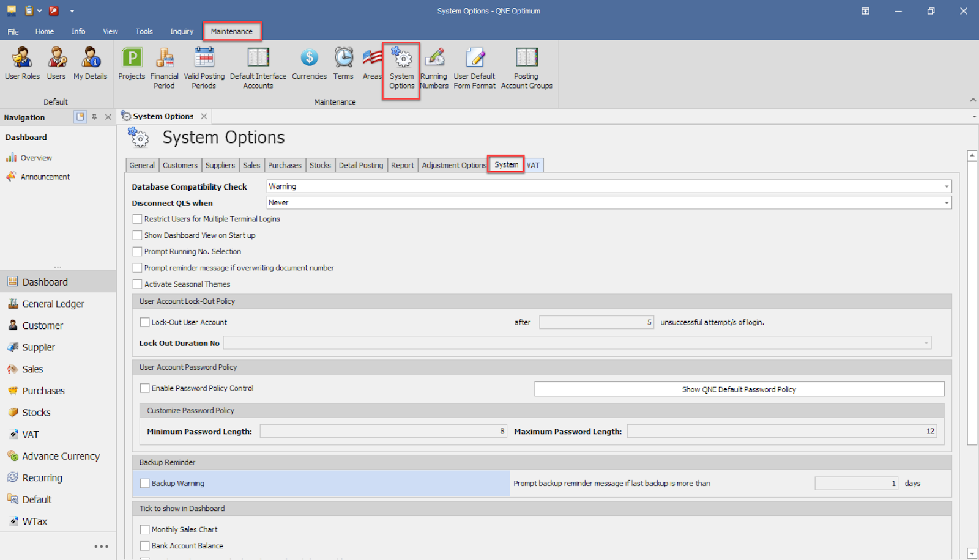Enable Show Dashboard View on Start up
Image resolution: width=979 pixels, height=560 pixels.
[x=137, y=235]
